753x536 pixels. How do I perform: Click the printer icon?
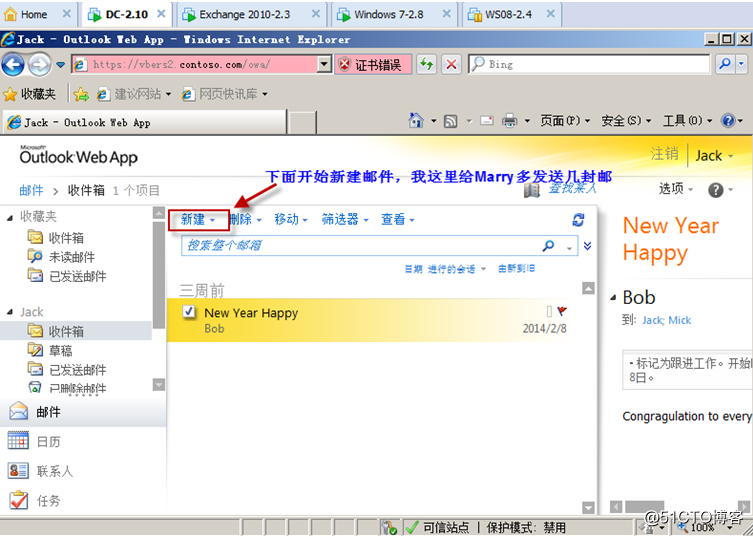pos(510,121)
